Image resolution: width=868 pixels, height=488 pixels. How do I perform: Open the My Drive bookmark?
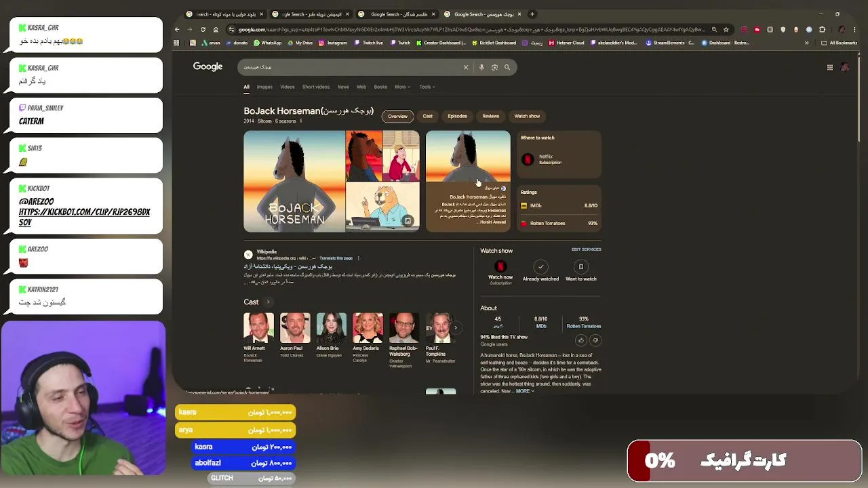[300, 43]
